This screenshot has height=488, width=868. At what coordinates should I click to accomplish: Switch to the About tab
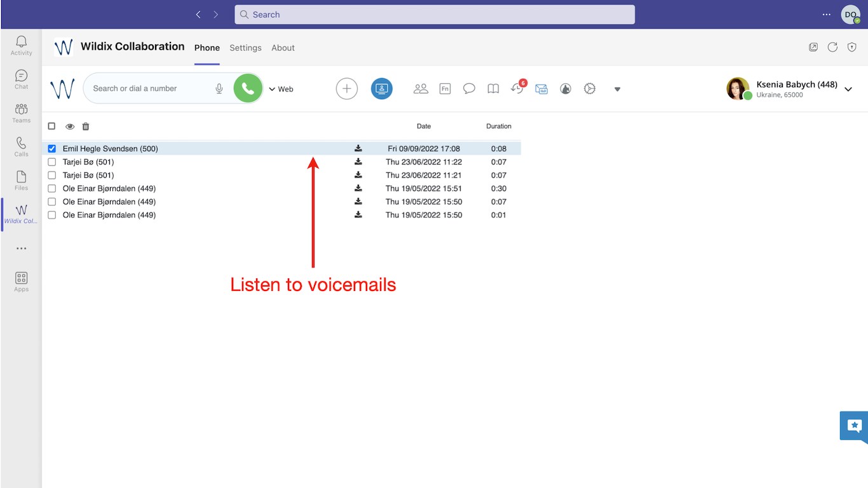(x=283, y=48)
